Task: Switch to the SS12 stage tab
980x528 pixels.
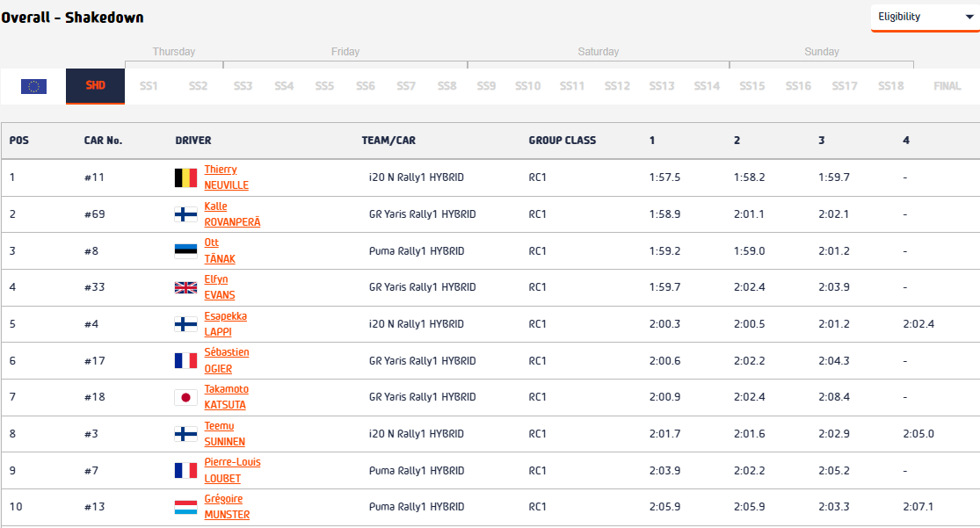Action: [617, 86]
